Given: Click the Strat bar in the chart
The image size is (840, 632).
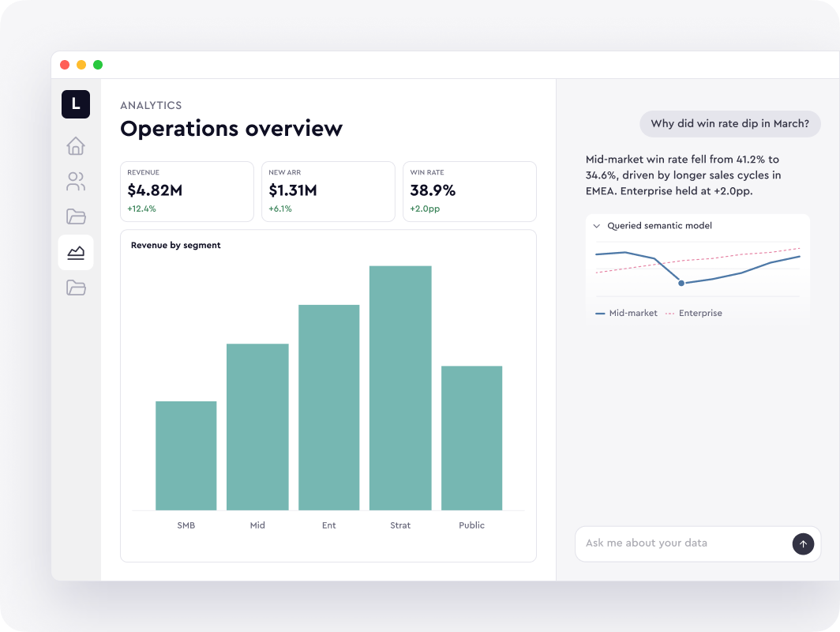Looking at the screenshot, I should pyautogui.click(x=400, y=388).
